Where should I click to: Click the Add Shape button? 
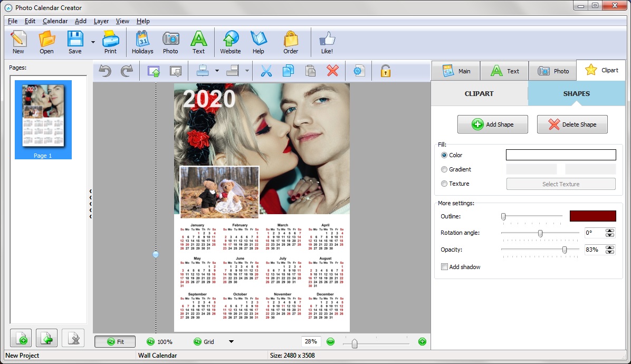tap(492, 124)
